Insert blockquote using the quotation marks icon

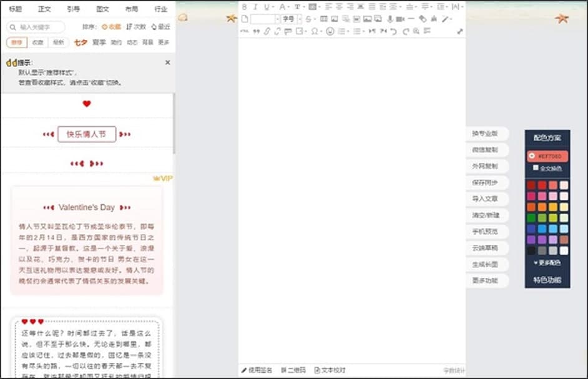pyautogui.click(x=256, y=31)
